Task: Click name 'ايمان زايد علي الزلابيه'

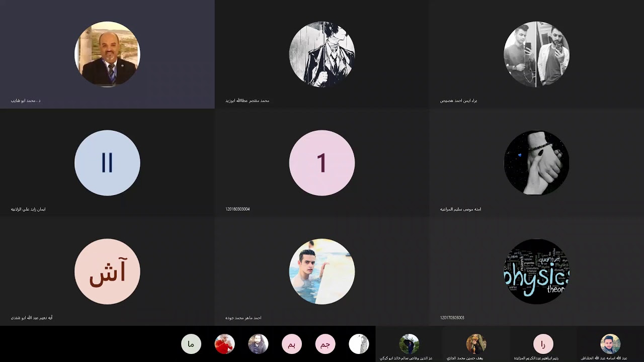Action: [x=28, y=209]
